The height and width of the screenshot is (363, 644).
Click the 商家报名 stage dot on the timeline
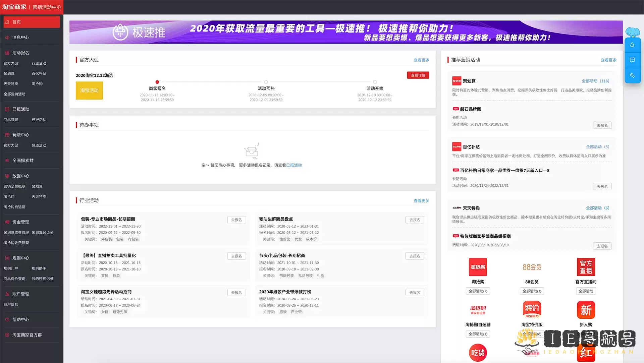point(157,82)
